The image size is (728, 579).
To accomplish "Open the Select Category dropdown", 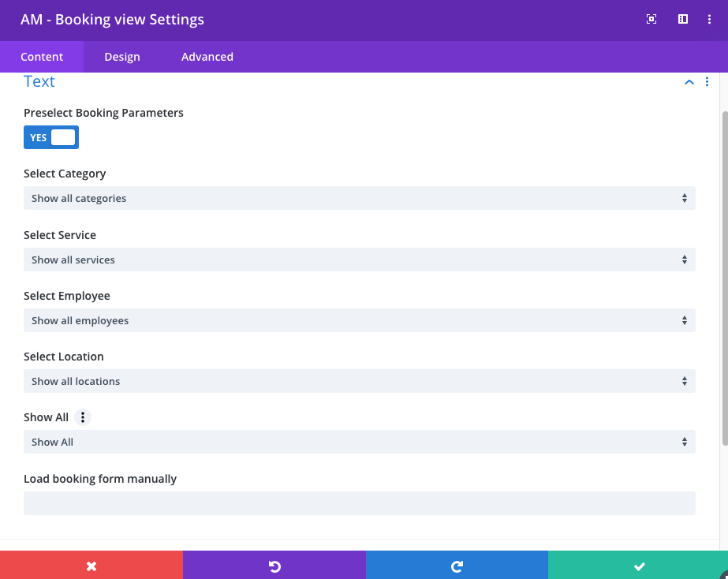I will click(359, 198).
